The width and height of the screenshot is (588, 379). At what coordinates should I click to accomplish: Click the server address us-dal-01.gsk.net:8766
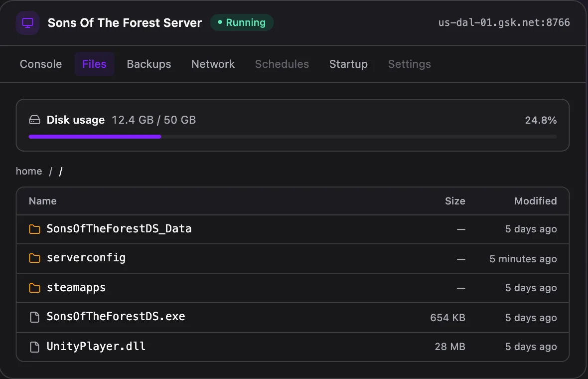pos(504,22)
